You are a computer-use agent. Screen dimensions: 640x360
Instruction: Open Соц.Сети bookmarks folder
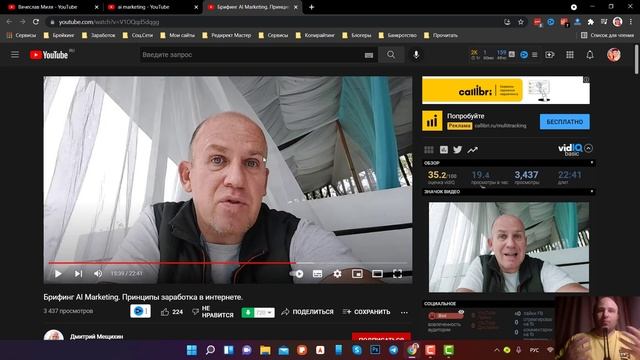138,36
